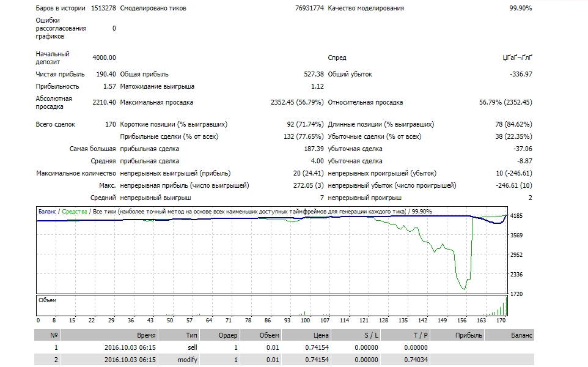Select maximal drawdown value 2352.45 (56.79%)
Viewport: 588px width, 367px height.
pos(297,102)
